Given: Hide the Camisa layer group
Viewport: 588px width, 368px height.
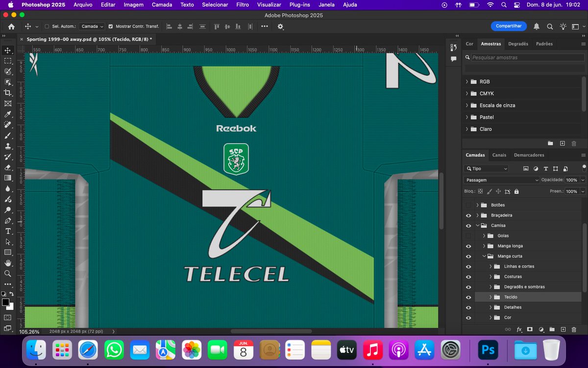Looking at the screenshot, I should click(468, 226).
